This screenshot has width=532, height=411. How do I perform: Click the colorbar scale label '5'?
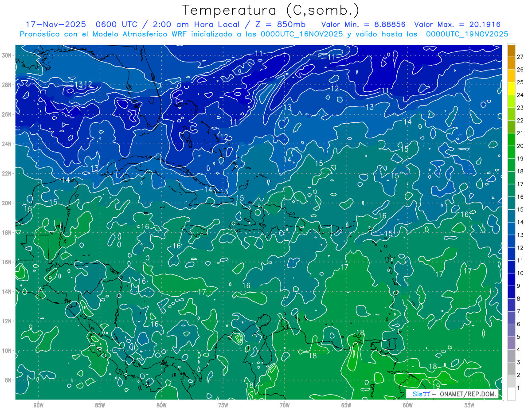519,337
